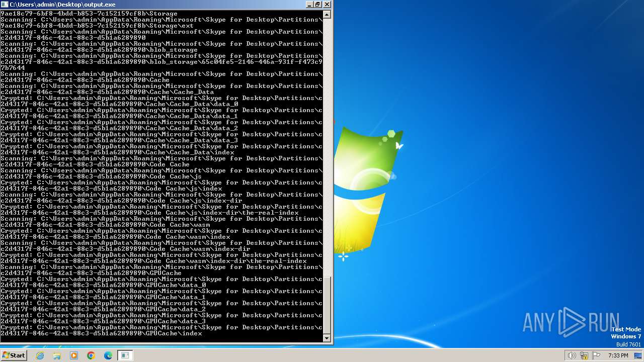
Task: Open Windows Explorer folder icon in taskbar
Action: 57,355
